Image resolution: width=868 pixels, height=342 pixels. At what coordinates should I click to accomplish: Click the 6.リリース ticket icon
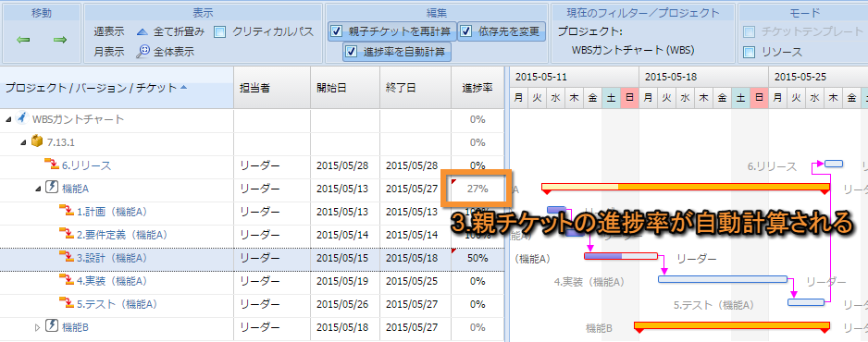(52, 165)
